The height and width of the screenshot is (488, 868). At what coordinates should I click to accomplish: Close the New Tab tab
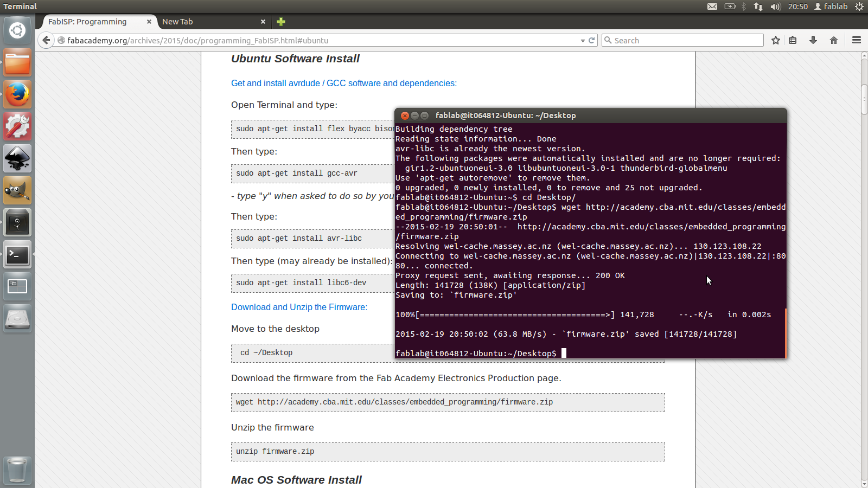(x=263, y=22)
